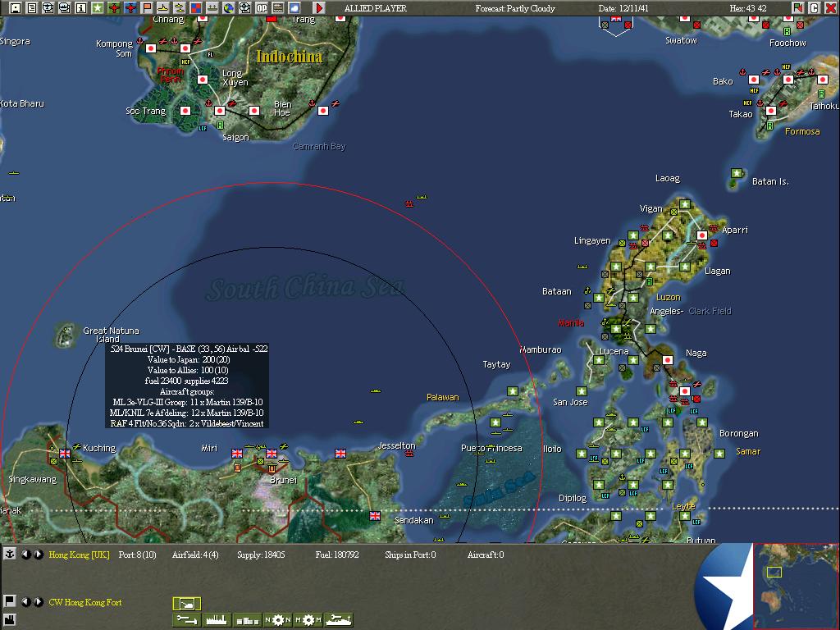Click the Sandakan British flag base marker
Image resolution: width=840 pixels, height=630 pixels.
[x=375, y=516]
